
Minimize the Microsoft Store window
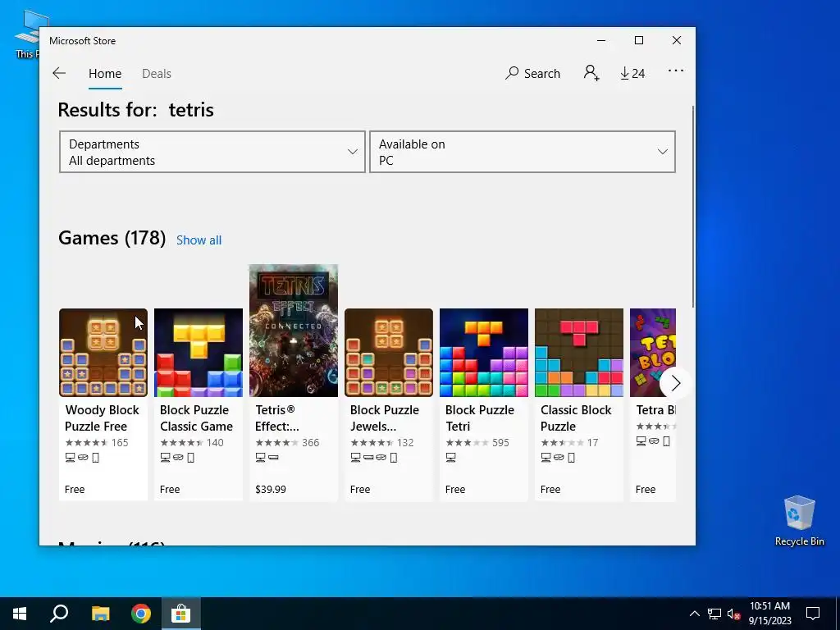(601, 41)
